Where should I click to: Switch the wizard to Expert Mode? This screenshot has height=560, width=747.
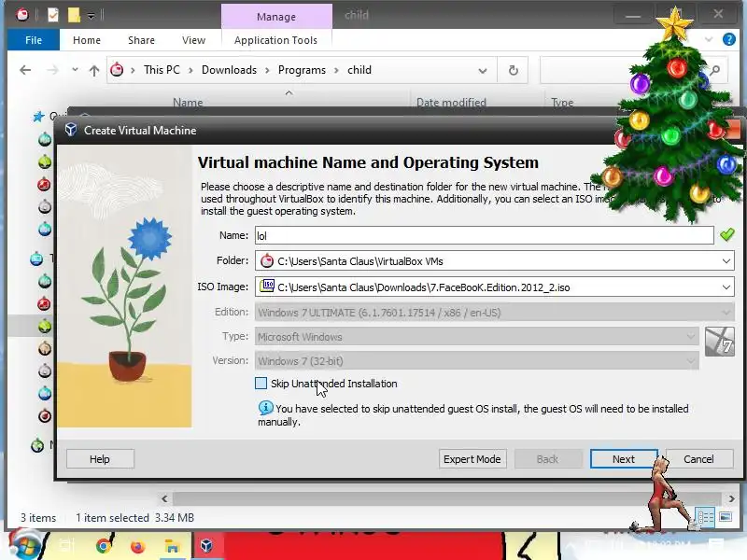(x=472, y=459)
